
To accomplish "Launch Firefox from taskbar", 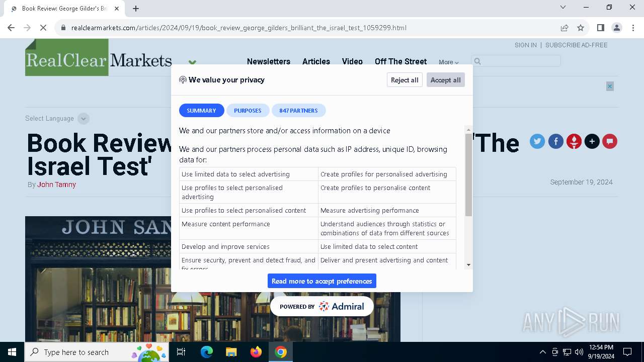I will click(x=256, y=352).
